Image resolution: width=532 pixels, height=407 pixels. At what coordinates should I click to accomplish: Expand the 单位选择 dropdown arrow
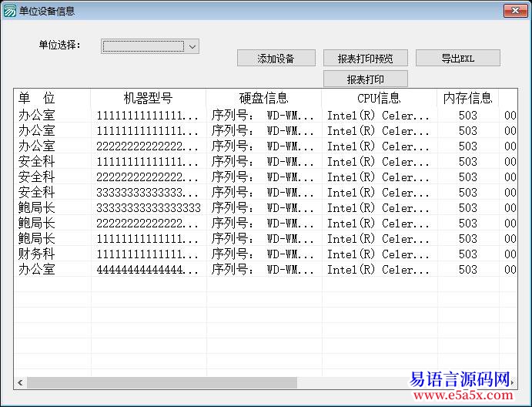pos(192,46)
